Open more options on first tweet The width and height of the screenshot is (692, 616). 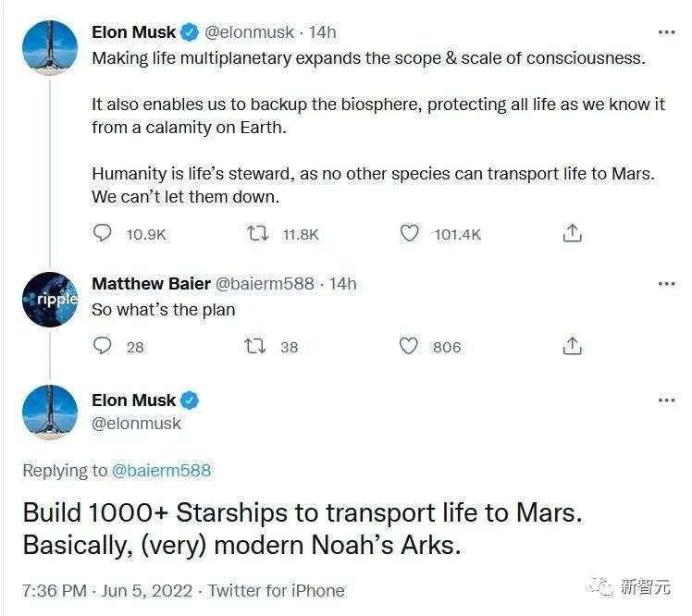(666, 32)
